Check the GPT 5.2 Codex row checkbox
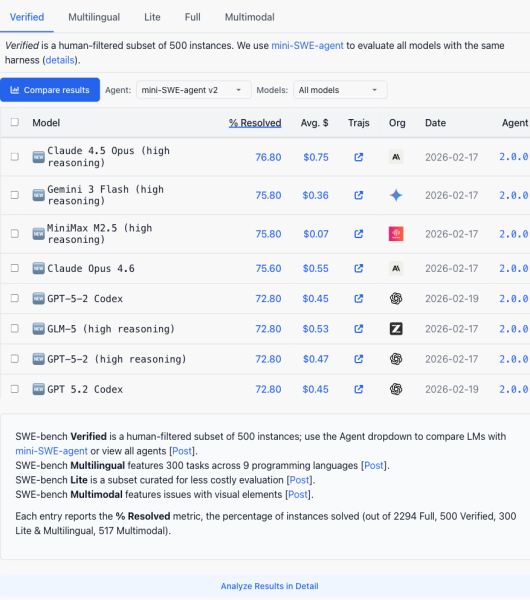 pos(15,389)
